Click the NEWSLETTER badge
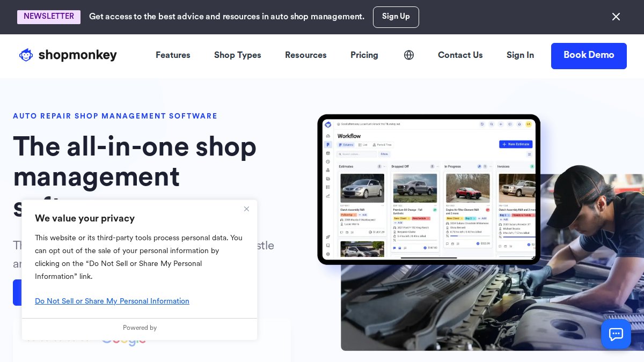Screen dimensions: 644x362 49,17
